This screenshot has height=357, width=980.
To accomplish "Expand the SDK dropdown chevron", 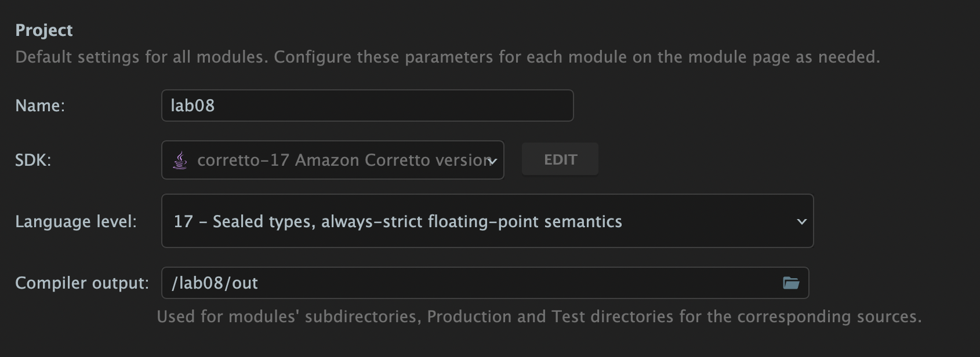I will pyautogui.click(x=492, y=161).
